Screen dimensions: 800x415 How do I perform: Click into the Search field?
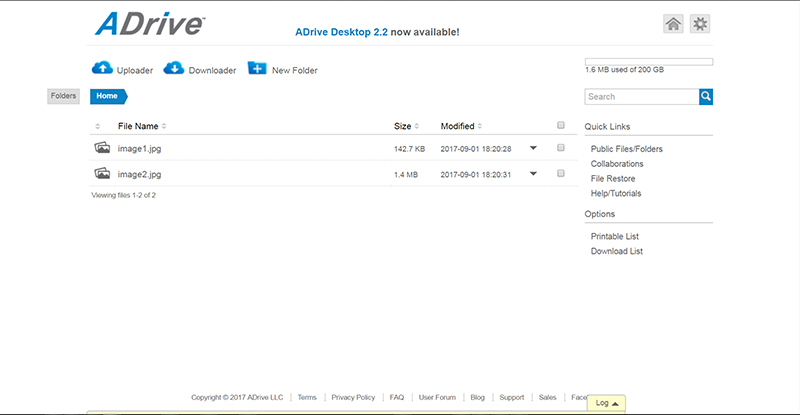[642, 96]
